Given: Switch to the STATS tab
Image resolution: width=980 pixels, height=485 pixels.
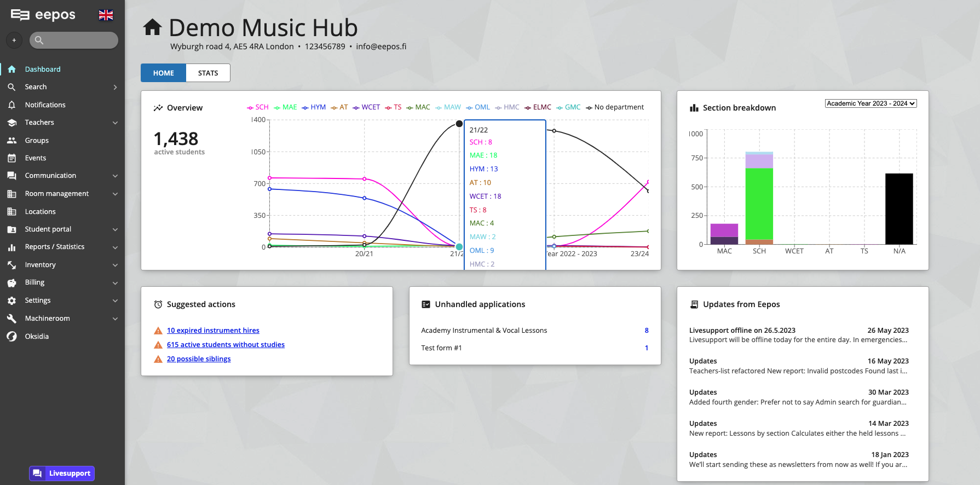Looking at the screenshot, I should [x=208, y=73].
